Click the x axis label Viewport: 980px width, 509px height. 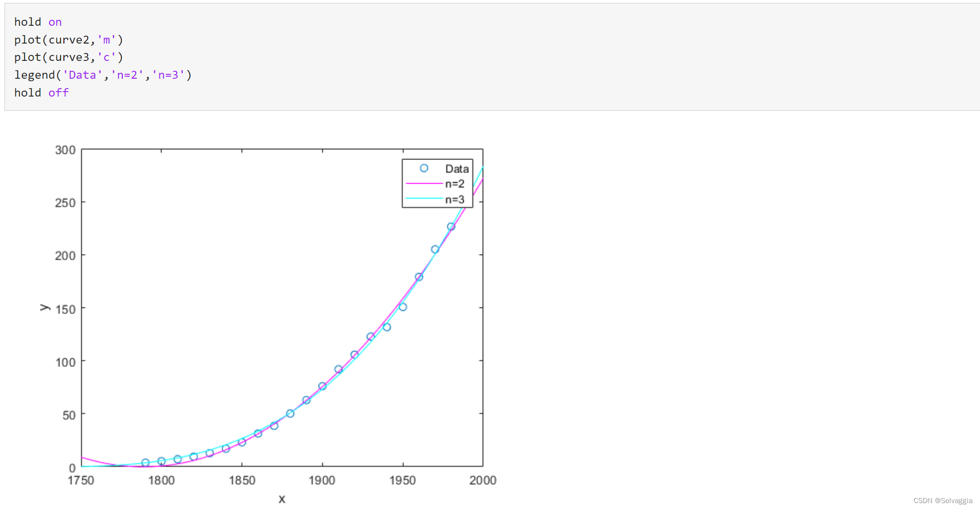[x=282, y=499]
